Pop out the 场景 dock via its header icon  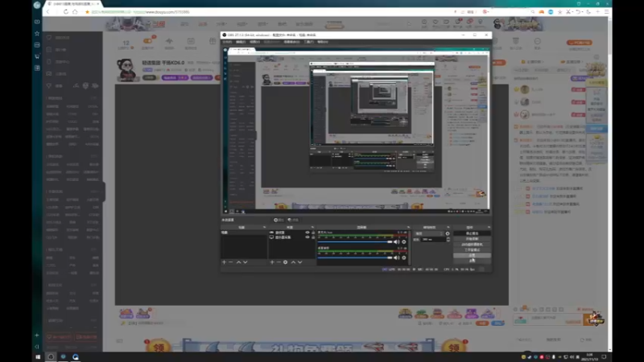[x=264, y=227]
